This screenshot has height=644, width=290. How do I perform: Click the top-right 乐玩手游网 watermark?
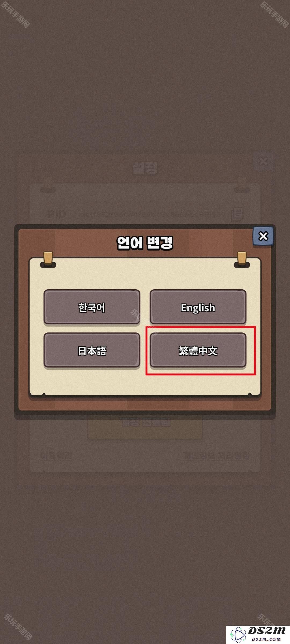click(274, 14)
